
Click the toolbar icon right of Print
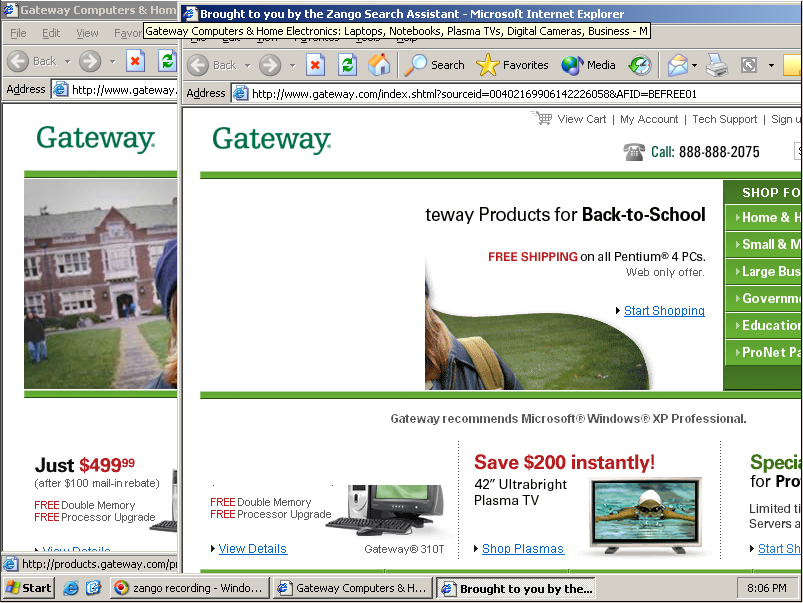tap(749, 65)
